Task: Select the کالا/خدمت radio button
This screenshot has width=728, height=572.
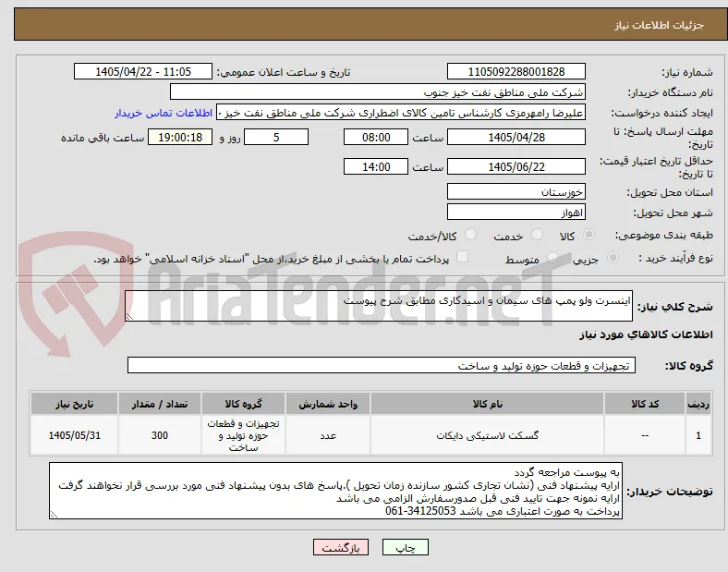Action: 470,235
